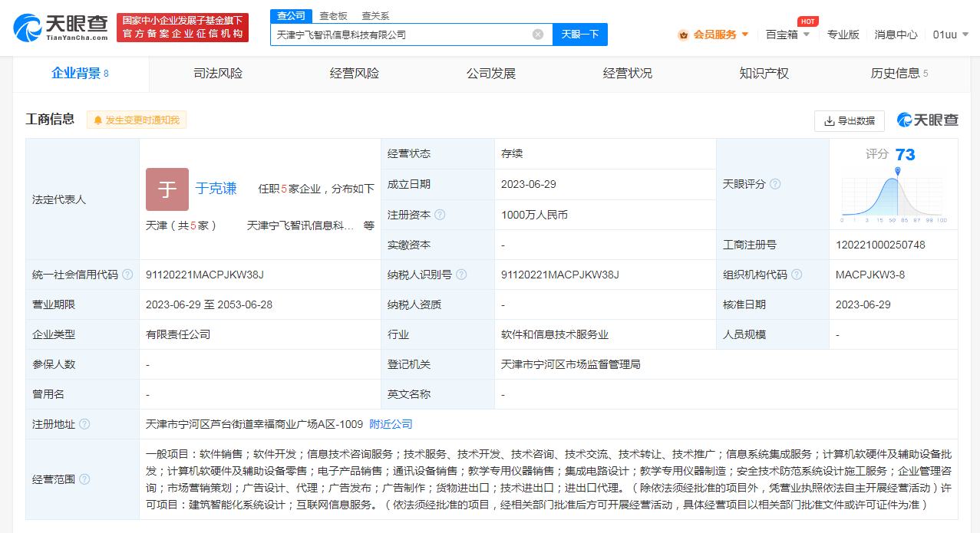Click help icon next to 经营范围
Screen dimensions: 980x533
point(84,479)
